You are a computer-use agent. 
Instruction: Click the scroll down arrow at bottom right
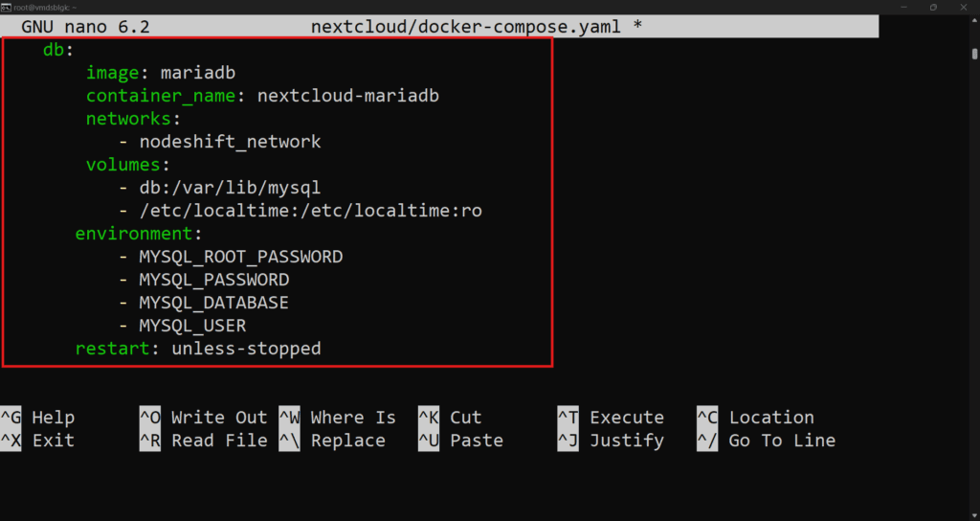974,516
